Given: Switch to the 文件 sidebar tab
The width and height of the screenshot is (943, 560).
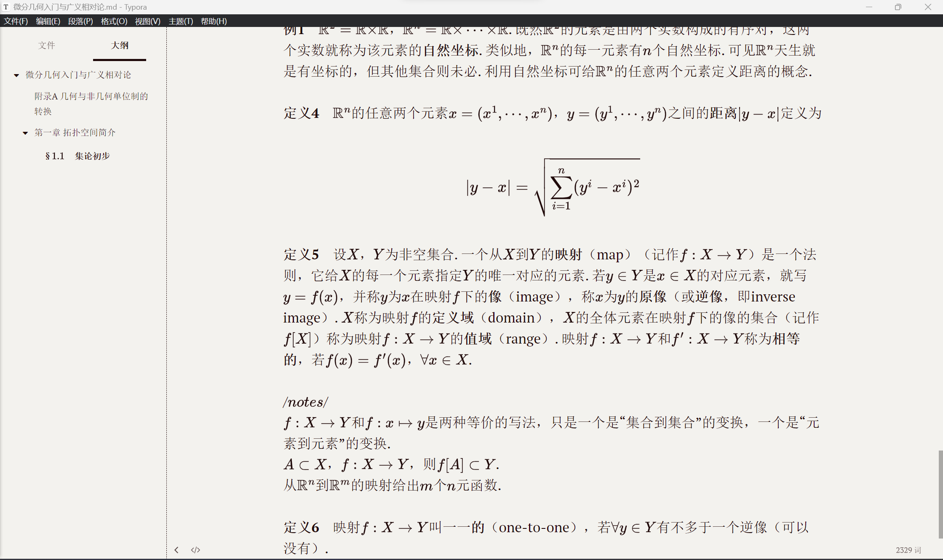Looking at the screenshot, I should click(x=46, y=45).
